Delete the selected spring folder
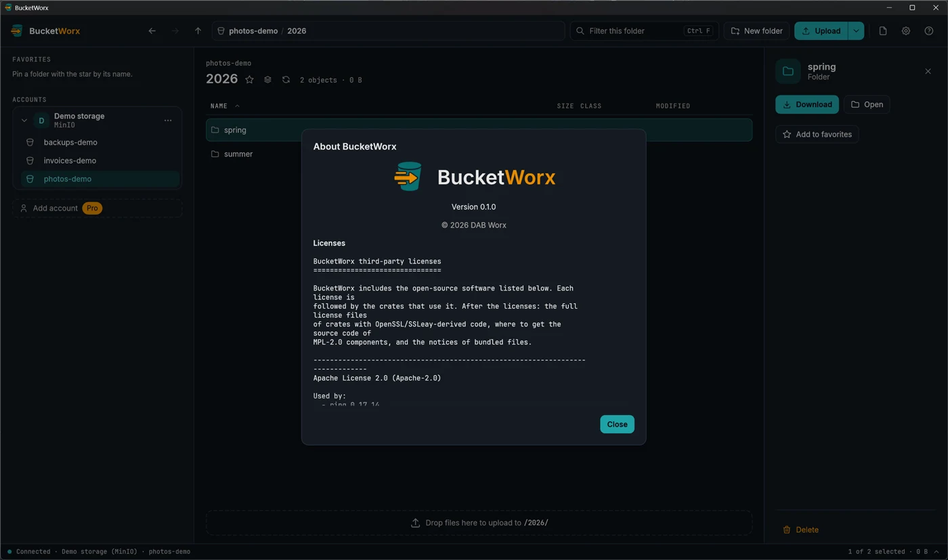This screenshot has width=948, height=560. click(x=800, y=530)
